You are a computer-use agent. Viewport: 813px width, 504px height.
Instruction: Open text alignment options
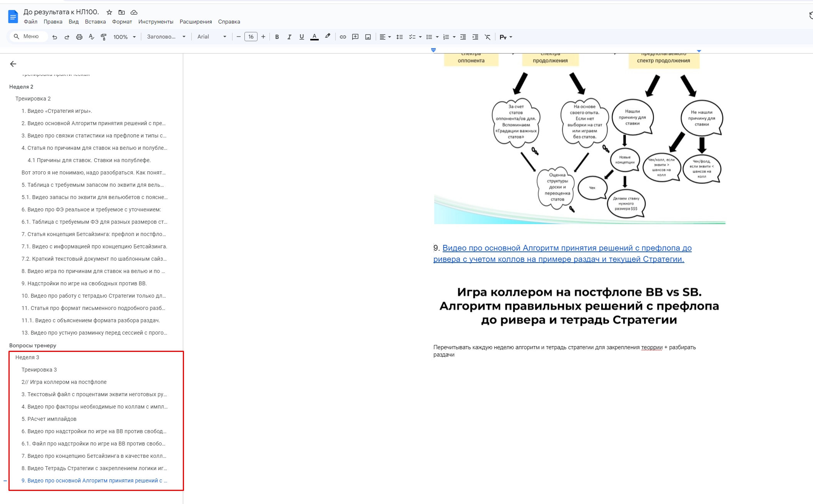point(385,37)
